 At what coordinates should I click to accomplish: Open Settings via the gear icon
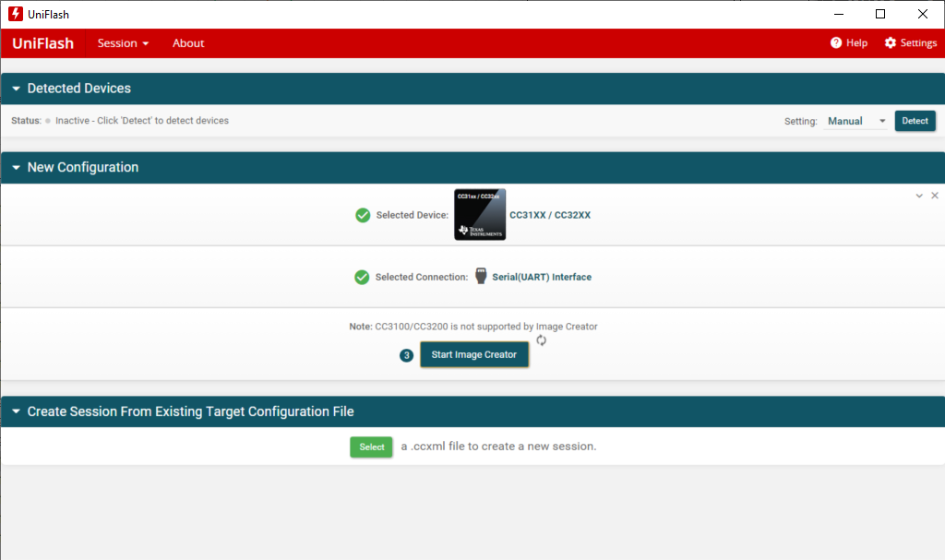(x=891, y=42)
